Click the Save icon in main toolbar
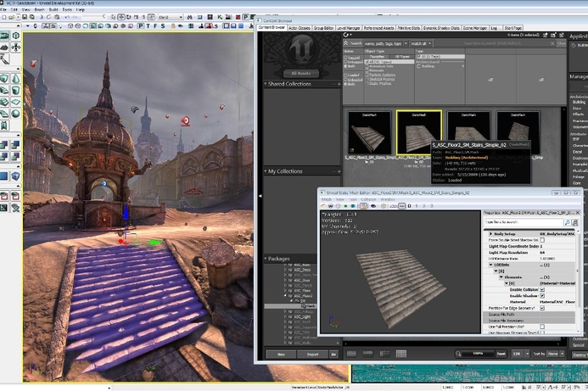 [x=25, y=17]
